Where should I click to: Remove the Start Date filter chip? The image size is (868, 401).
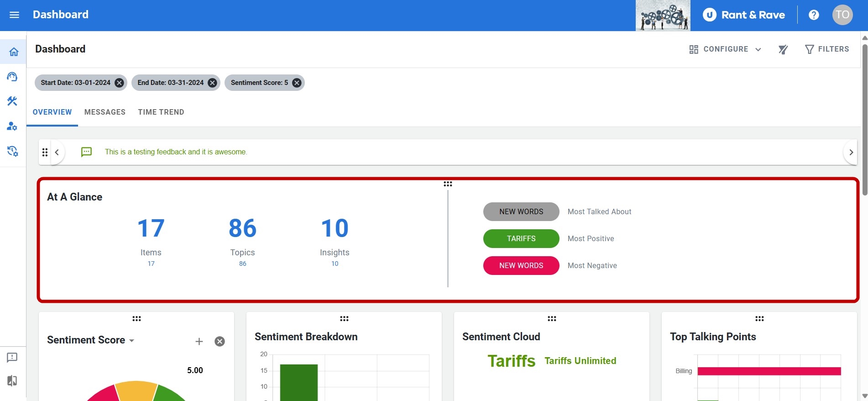tap(119, 83)
